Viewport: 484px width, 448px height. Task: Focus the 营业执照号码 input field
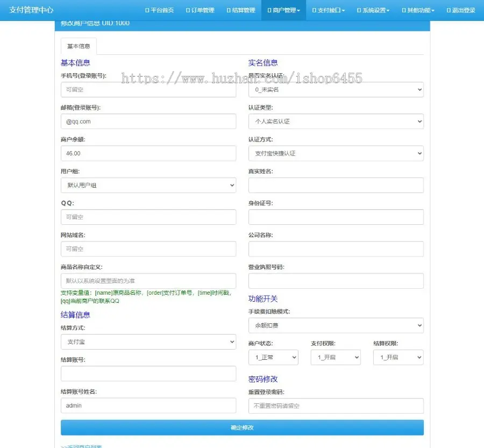(336, 281)
